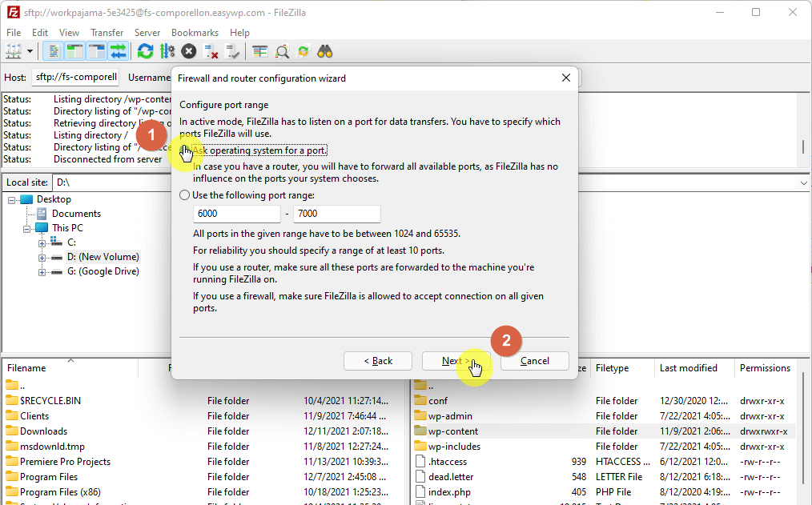Close the firewall configuration wizard dialog
The height and width of the screenshot is (505, 812).
[566, 78]
